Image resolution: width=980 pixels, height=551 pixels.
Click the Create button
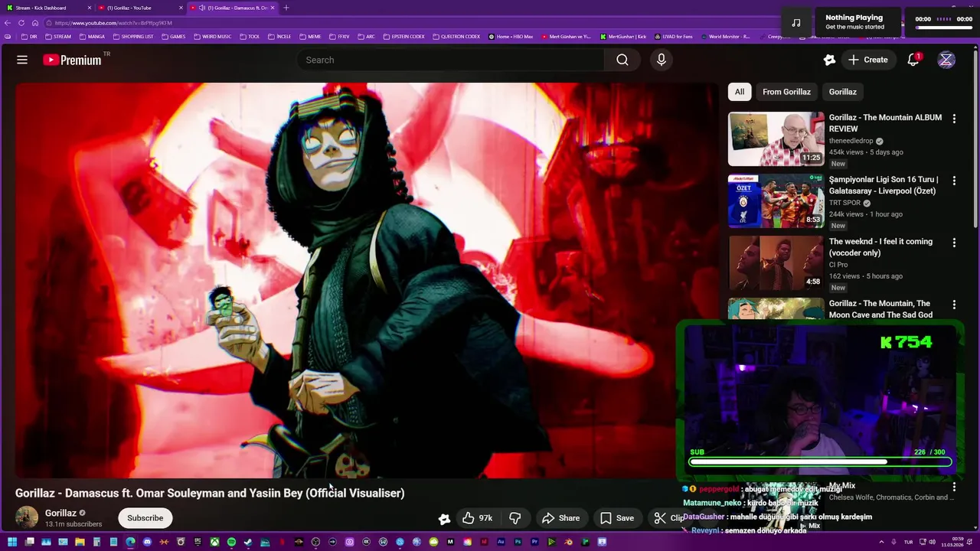867,60
